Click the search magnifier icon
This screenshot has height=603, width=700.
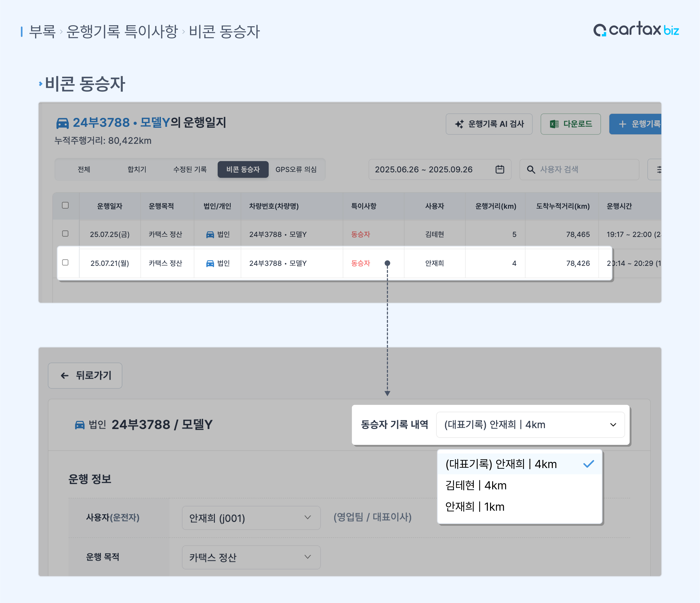[x=531, y=170]
